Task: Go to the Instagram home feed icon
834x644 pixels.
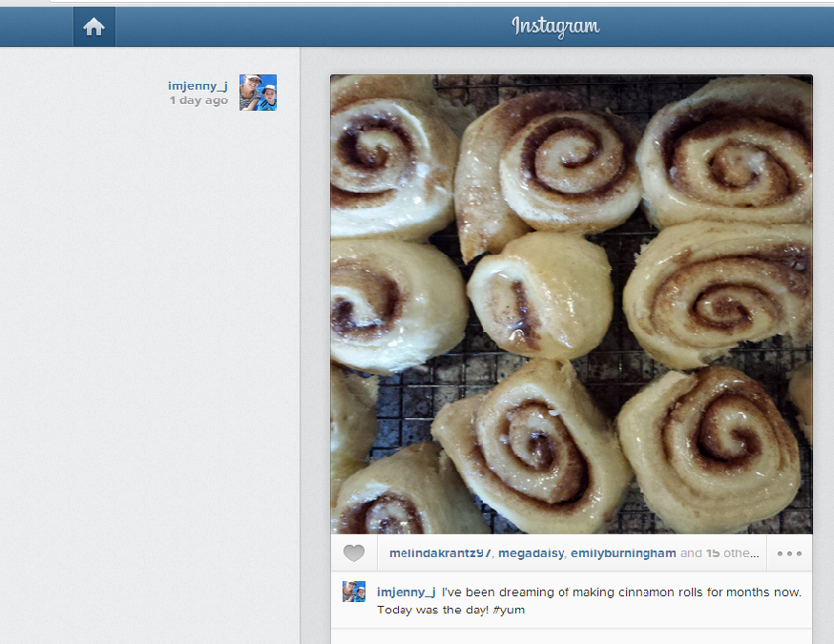Action: tap(94, 27)
